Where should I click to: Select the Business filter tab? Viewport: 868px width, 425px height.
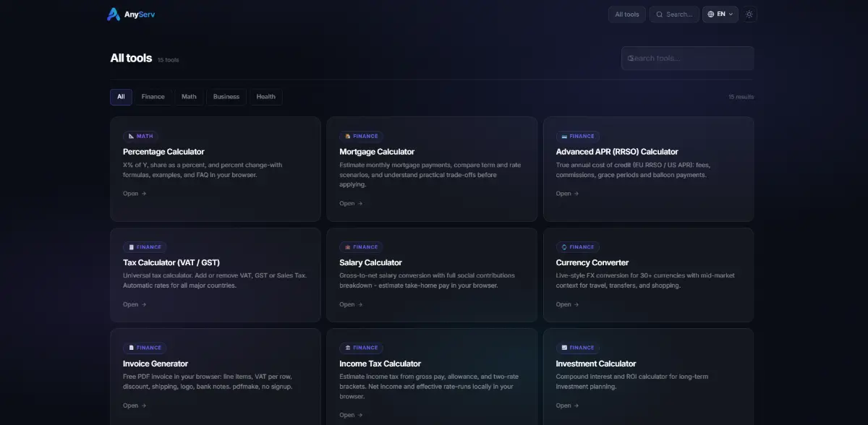pyautogui.click(x=226, y=97)
